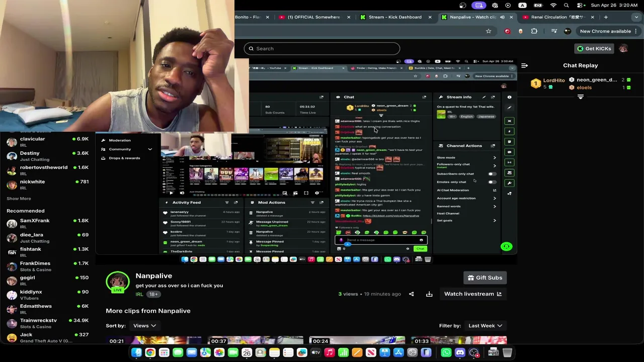Open Spotlight search in the menu bar
This screenshot has width=644, height=362.
pyautogui.click(x=567, y=5)
